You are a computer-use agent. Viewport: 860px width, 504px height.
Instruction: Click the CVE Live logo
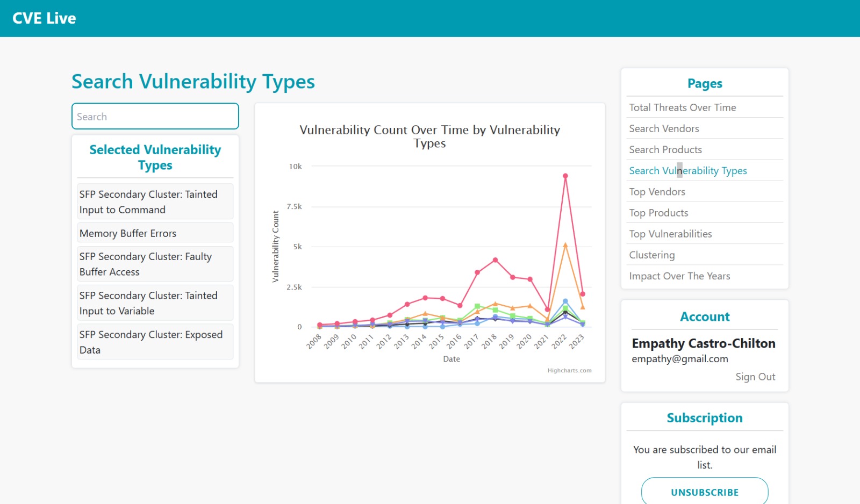[45, 18]
